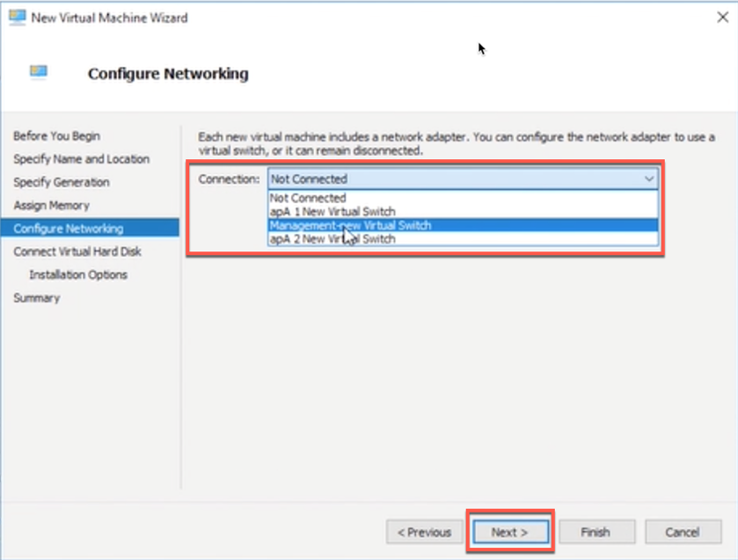Close the New Virtual Machine Wizard window

tap(722, 18)
